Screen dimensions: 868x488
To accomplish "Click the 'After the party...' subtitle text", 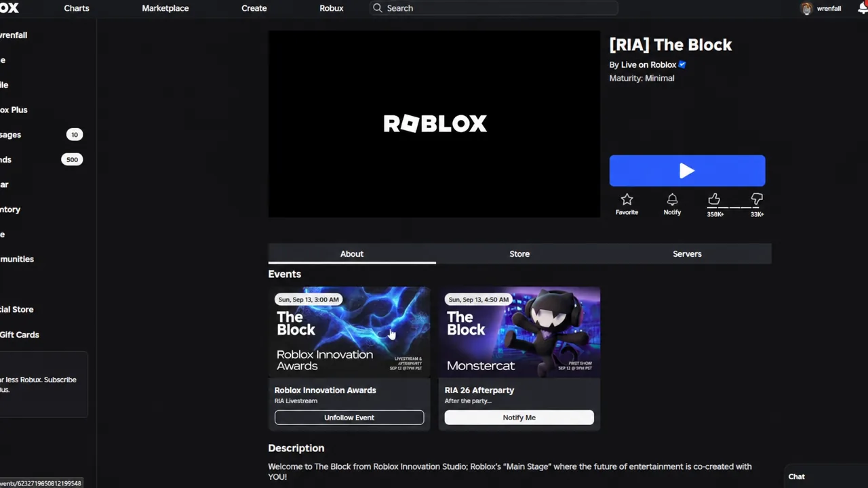I will [468, 401].
